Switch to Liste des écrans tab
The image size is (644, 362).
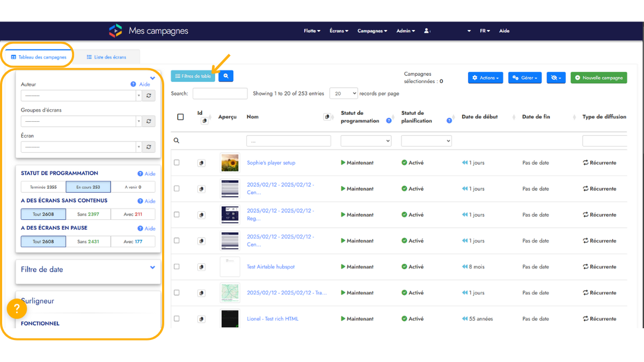tap(106, 57)
